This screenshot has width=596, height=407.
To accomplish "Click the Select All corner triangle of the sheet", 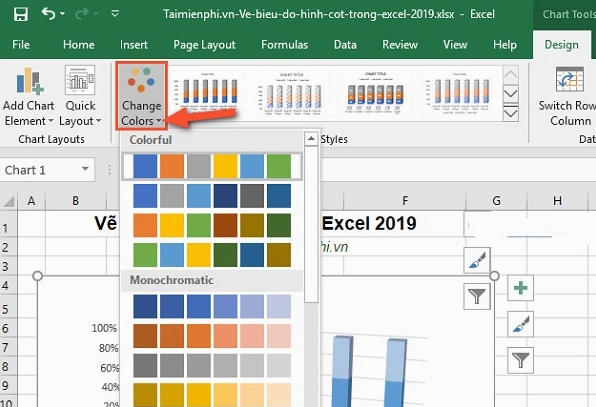I will click(x=9, y=201).
